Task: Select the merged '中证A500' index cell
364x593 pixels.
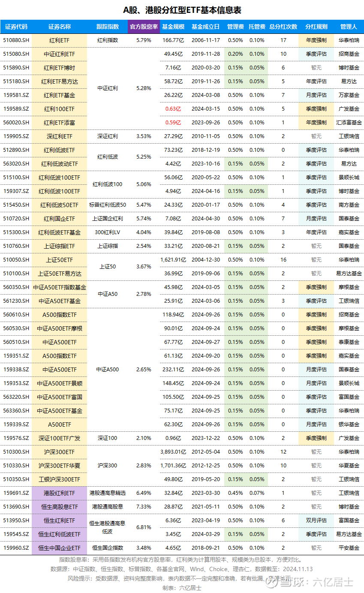Action: pyautogui.click(x=108, y=370)
